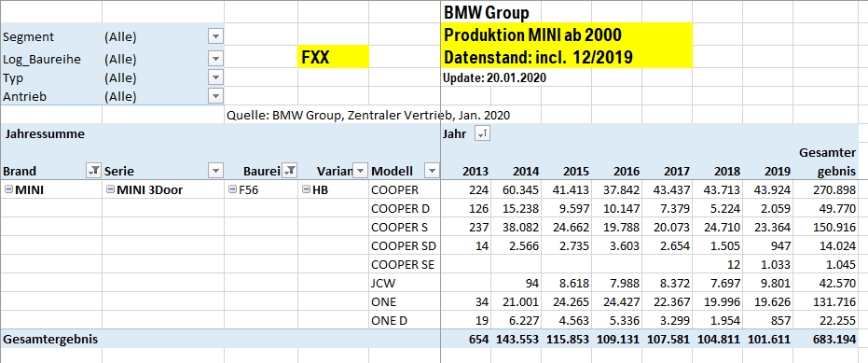Open the Segment filter dropdown
The image size is (868, 363).
pyautogui.click(x=216, y=36)
